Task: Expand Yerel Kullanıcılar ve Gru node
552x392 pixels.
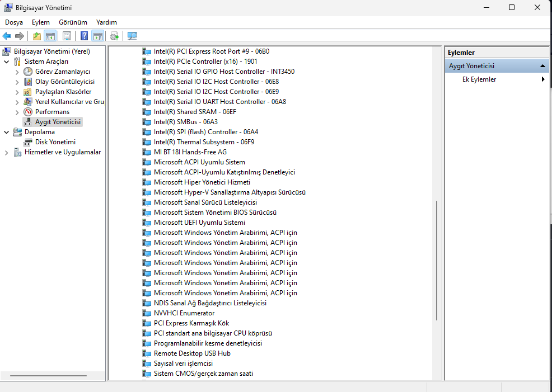Action: 17,102
